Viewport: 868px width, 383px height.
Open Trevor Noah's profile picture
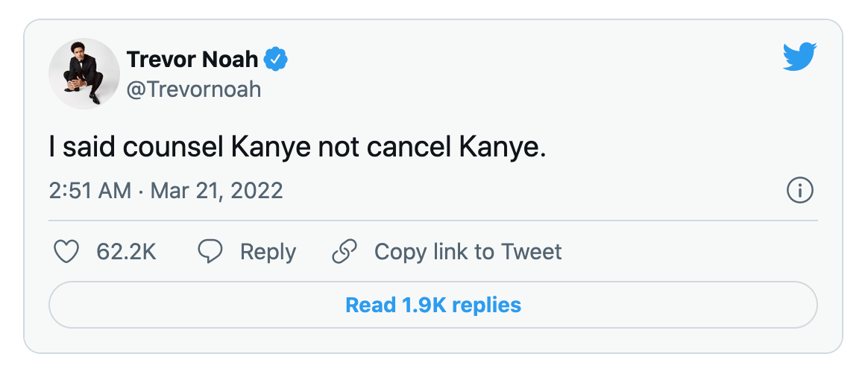pos(84,74)
